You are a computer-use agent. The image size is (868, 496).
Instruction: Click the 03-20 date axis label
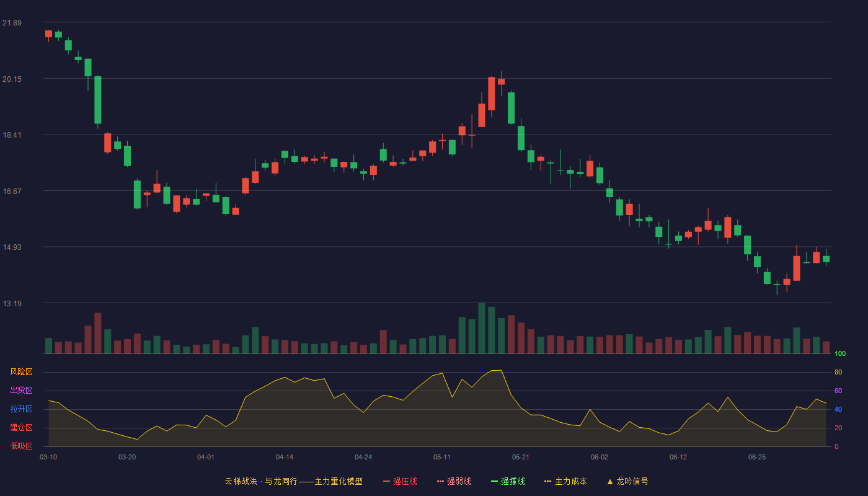coord(127,457)
